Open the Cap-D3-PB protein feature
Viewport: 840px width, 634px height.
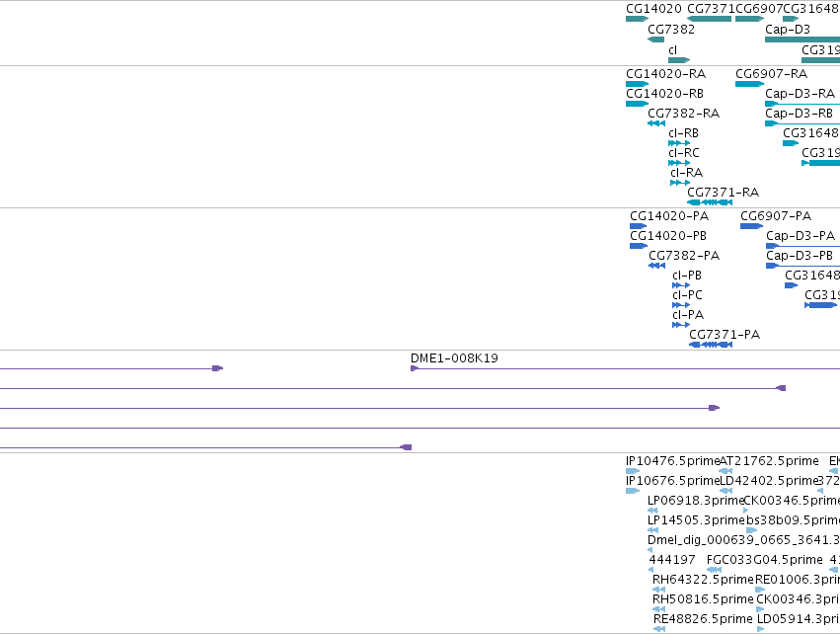[x=803, y=266]
